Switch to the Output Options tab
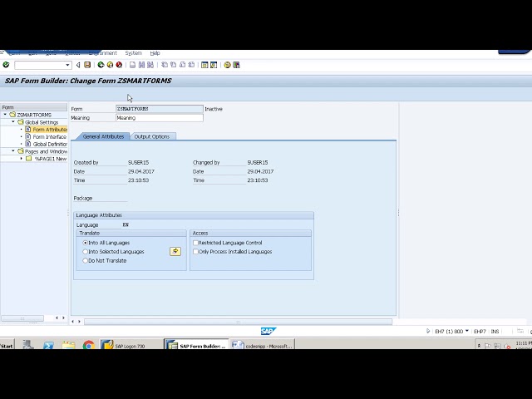 click(x=152, y=136)
